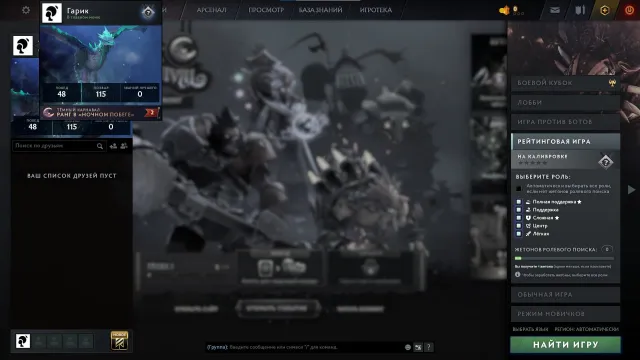This screenshot has width=640, height=360.
Task: Click the last empty party slot
Action: coord(86,341)
